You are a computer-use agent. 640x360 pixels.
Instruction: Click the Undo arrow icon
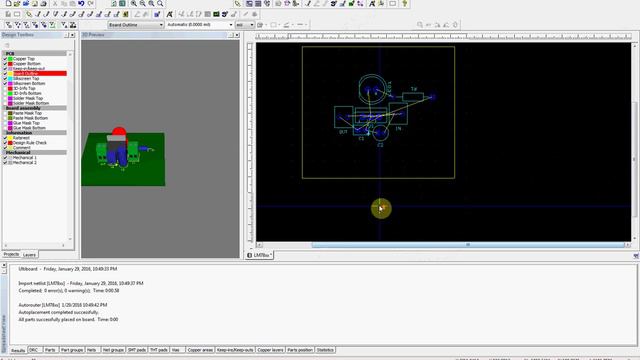point(81,4)
